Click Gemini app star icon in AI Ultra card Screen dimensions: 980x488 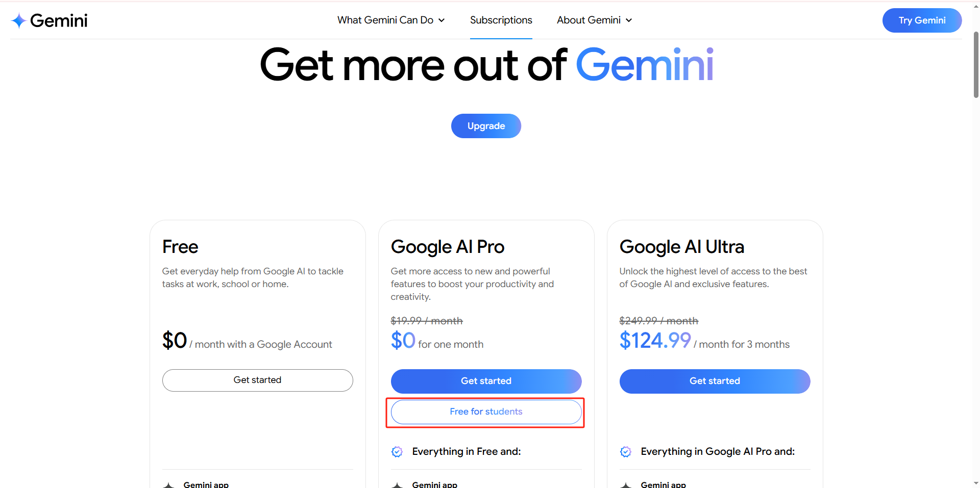(x=626, y=485)
